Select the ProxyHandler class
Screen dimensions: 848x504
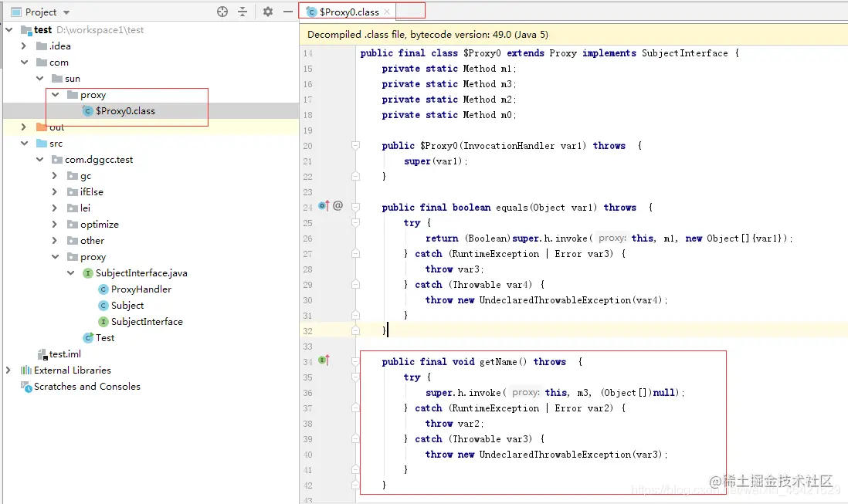point(141,289)
